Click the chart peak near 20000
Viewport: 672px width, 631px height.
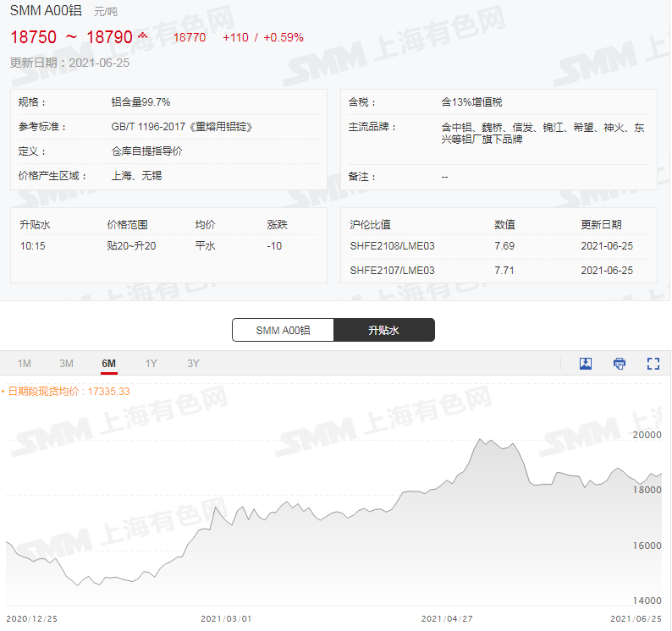[482, 440]
